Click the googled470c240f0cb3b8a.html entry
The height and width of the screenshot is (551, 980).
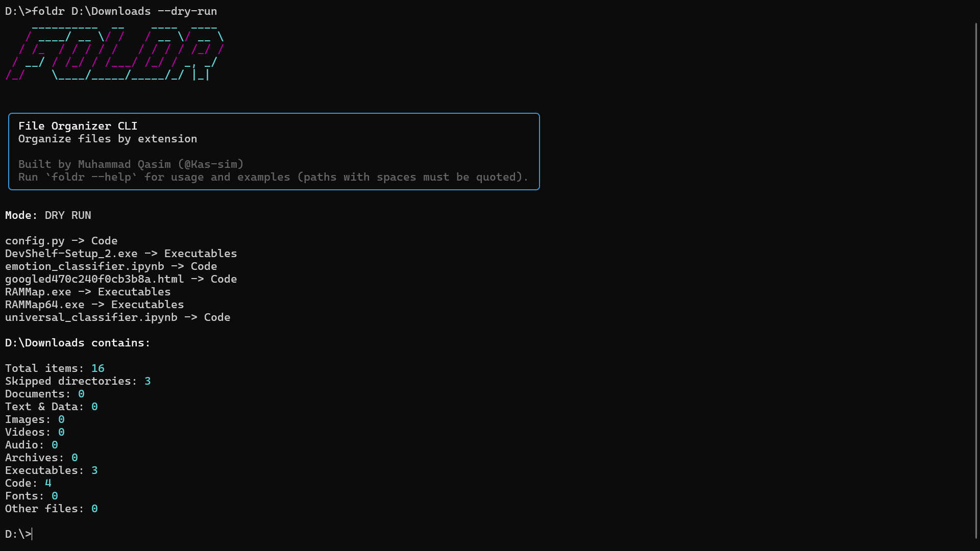coord(94,279)
